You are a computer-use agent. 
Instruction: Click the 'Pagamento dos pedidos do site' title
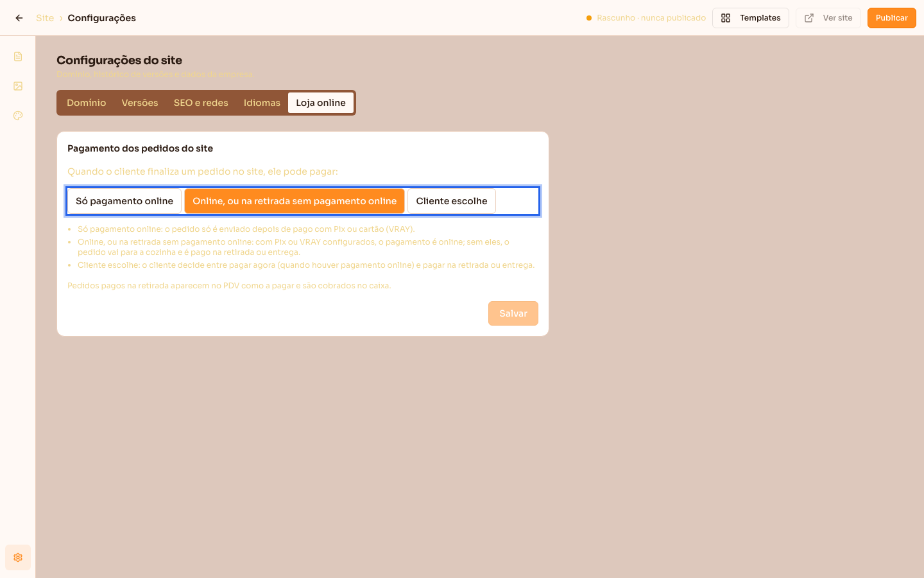coord(140,148)
